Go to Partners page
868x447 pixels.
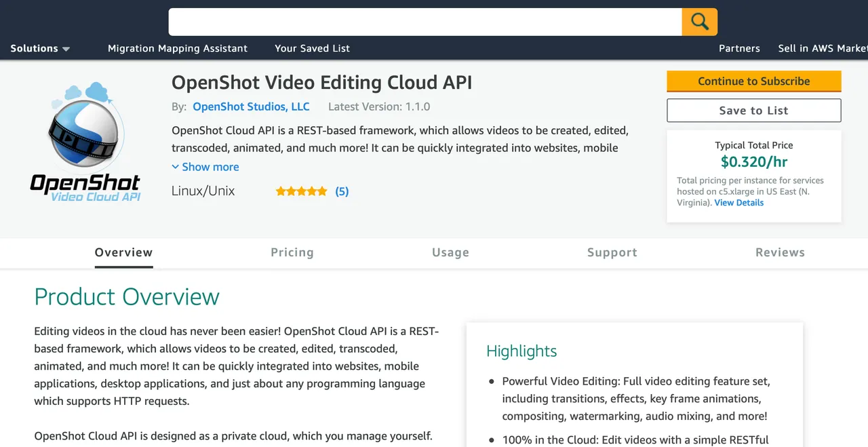tap(739, 48)
